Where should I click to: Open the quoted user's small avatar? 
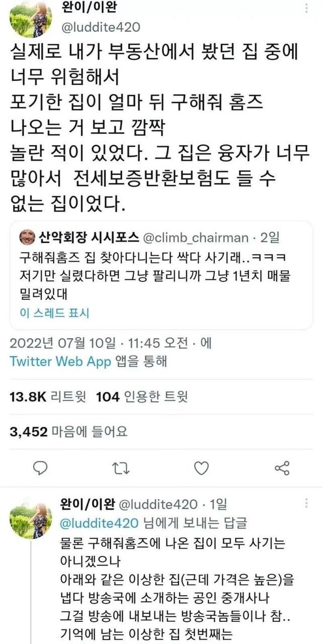pos(26,237)
